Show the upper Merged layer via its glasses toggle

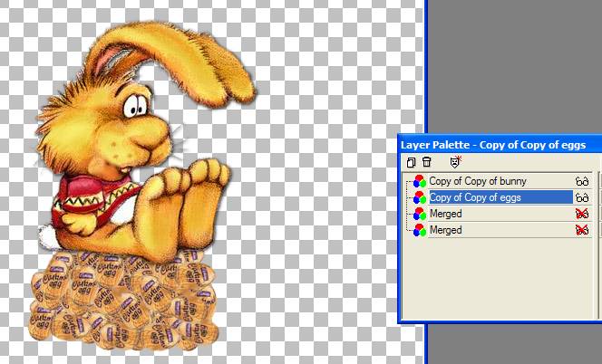(582, 214)
